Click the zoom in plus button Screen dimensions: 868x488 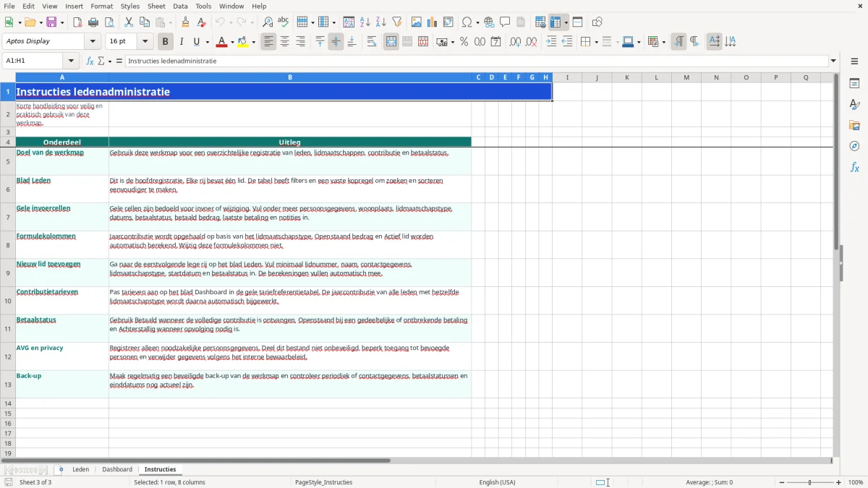(839, 482)
